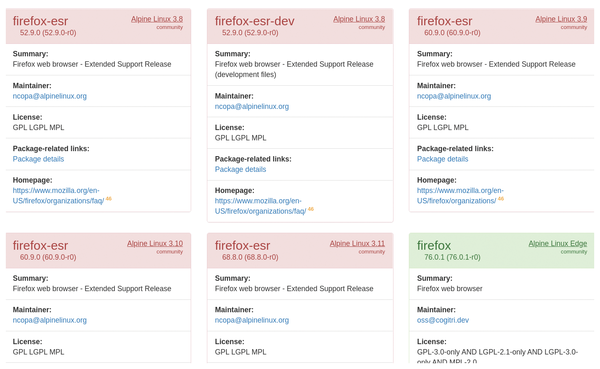
Task: Click maintainer email on the firefox-esr 68.8.0 card
Action: click(x=252, y=320)
